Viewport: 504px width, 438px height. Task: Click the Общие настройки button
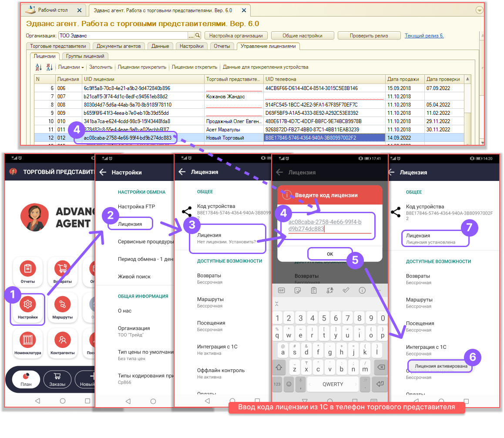[x=302, y=36]
